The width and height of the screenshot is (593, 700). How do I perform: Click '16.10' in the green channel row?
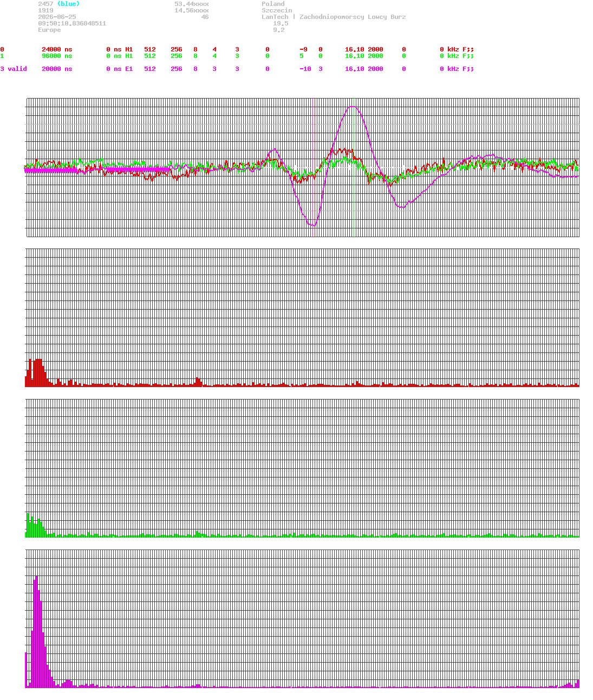355,56
